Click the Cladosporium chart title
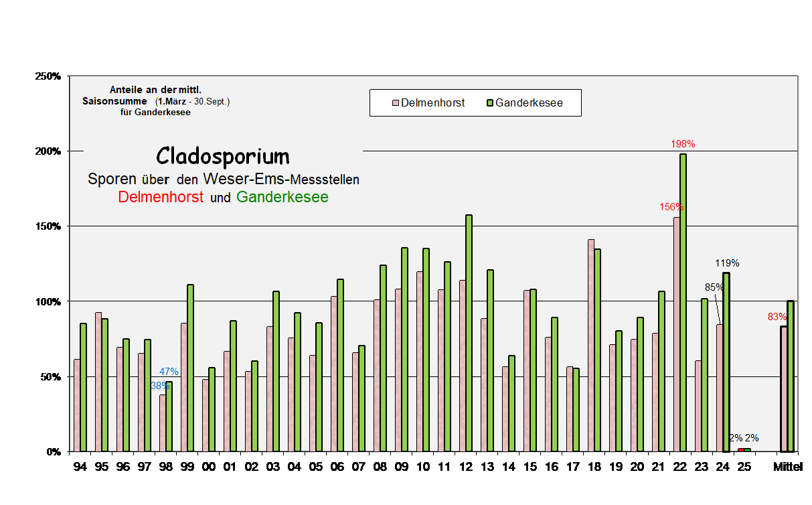 [x=222, y=156]
